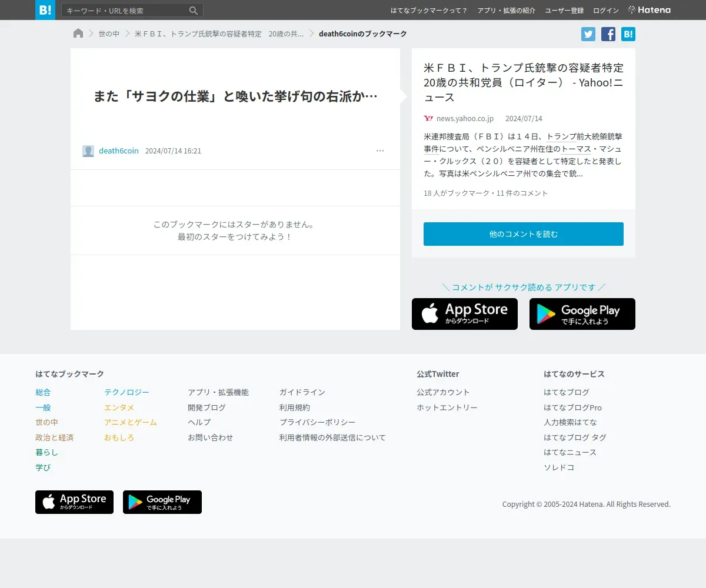Image resolution: width=706 pixels, height=588 pixels.
Task: Open 利用規約 footer link
Action: [x=295, y=407]
